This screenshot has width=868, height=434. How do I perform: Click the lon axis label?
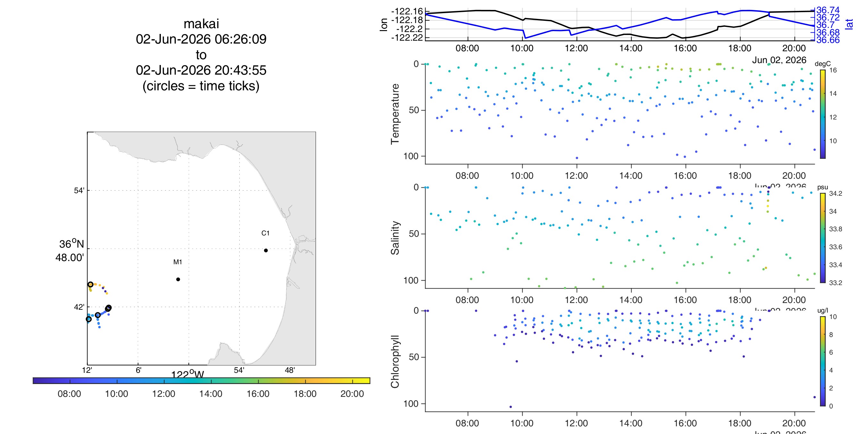384,25
